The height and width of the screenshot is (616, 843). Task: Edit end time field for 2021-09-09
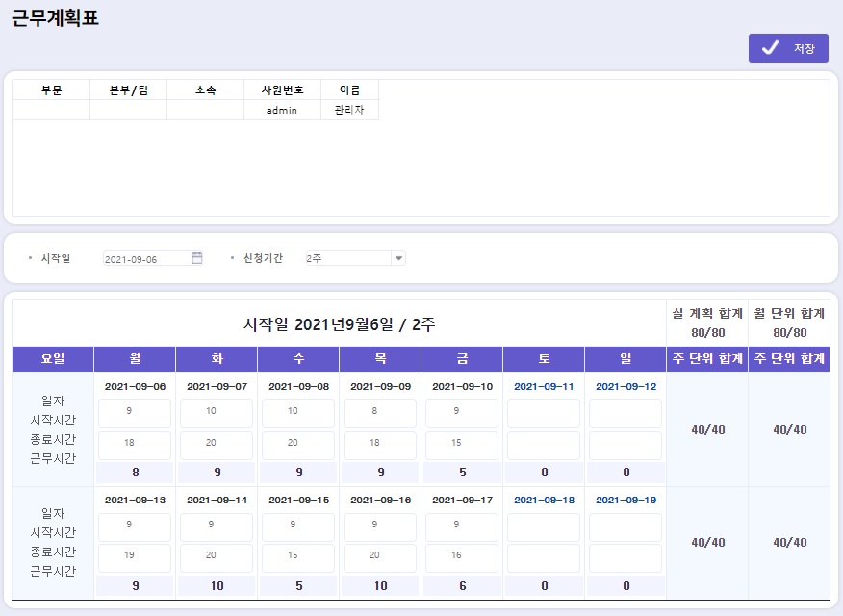click(380, 446)
